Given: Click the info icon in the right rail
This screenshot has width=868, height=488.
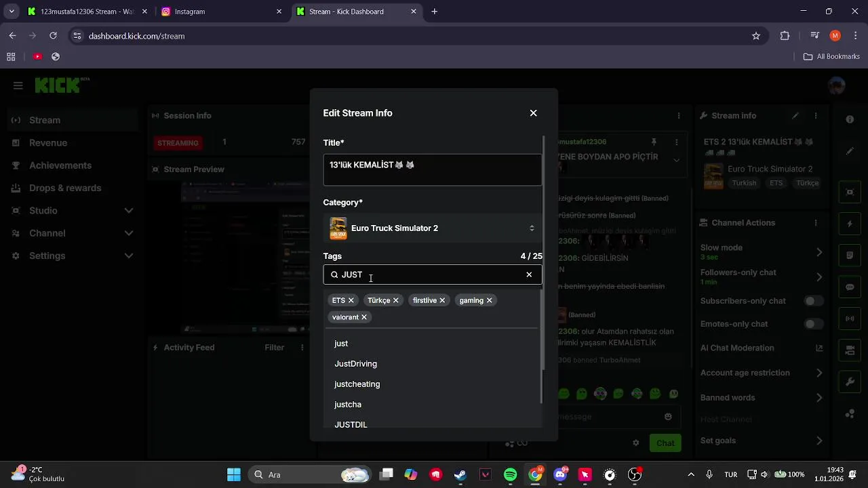Looking at the screenshot, I should (x=850, y=119).
